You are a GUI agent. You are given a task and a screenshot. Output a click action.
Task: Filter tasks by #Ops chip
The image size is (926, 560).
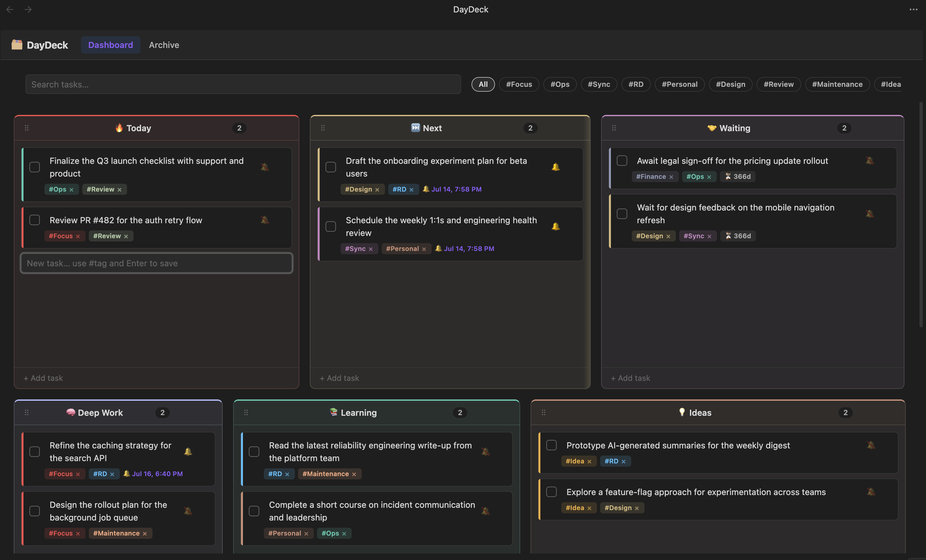(x=560, y=84)
